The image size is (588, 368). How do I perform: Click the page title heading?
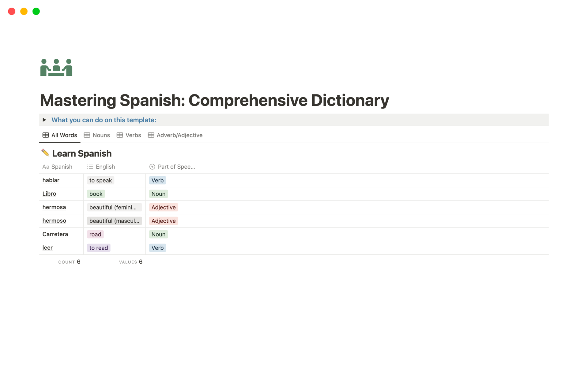[x=214, y=100]
